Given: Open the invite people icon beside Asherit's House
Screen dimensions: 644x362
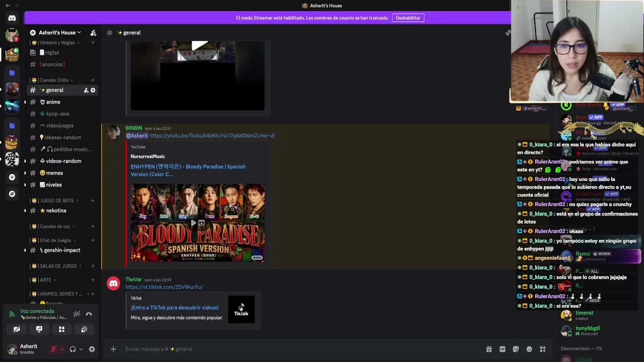Looking at the screenshot, I should pos(93,33).
